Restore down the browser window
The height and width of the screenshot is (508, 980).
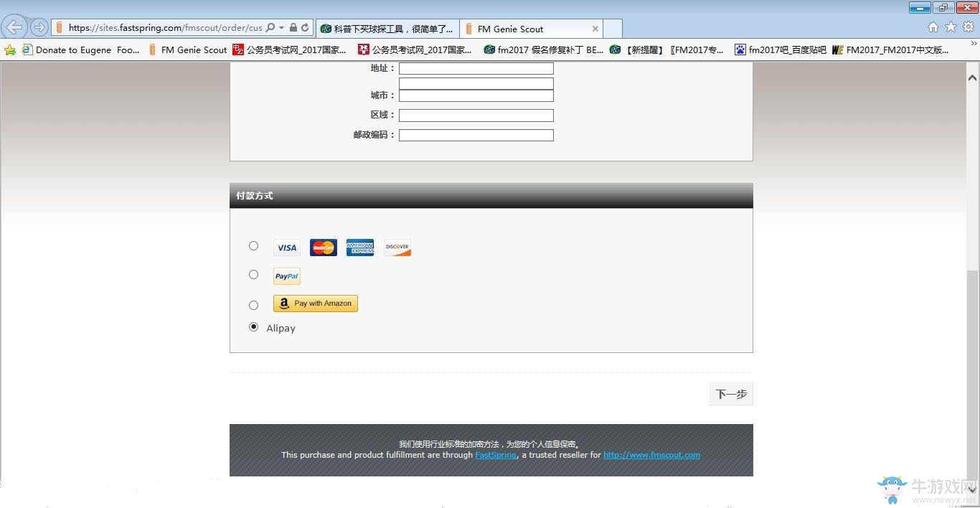pos(943,8)
